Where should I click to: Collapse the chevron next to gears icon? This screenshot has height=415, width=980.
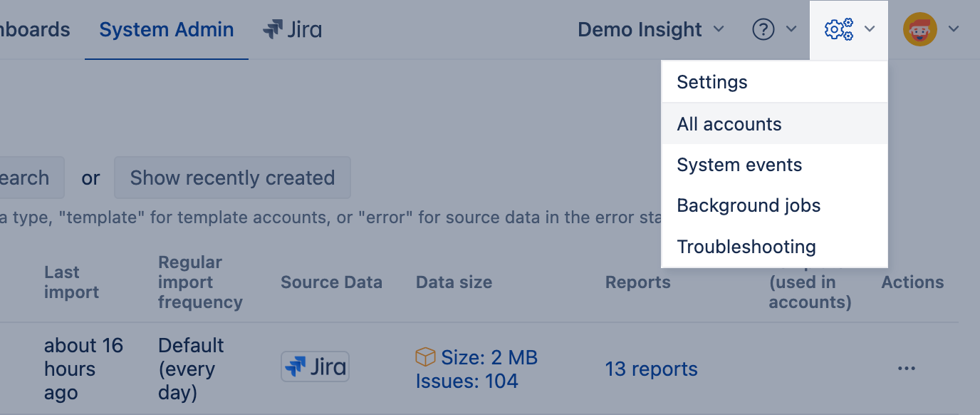870,30
